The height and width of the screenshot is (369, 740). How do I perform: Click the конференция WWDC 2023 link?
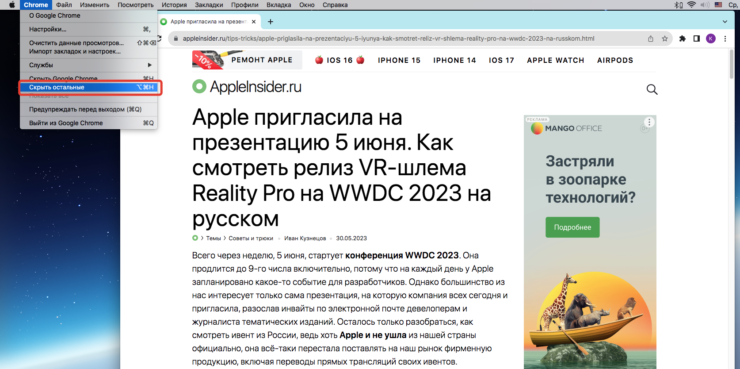point(402,255)
